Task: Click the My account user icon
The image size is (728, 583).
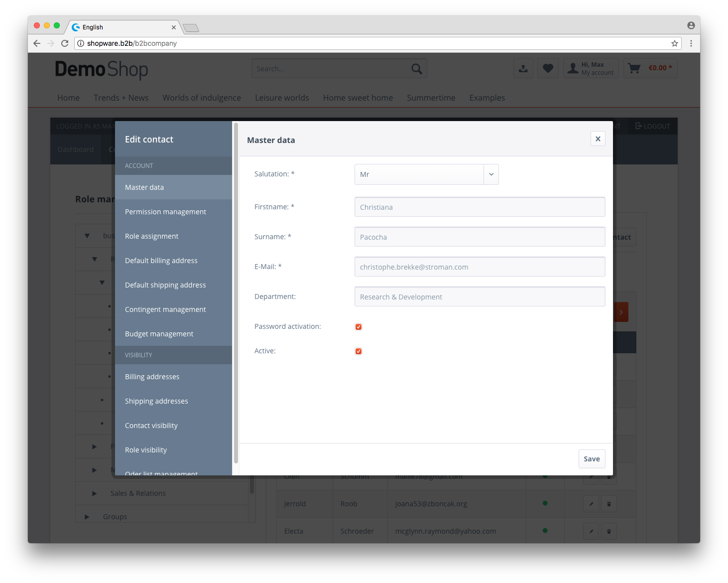Action: [x=573, y=68]
